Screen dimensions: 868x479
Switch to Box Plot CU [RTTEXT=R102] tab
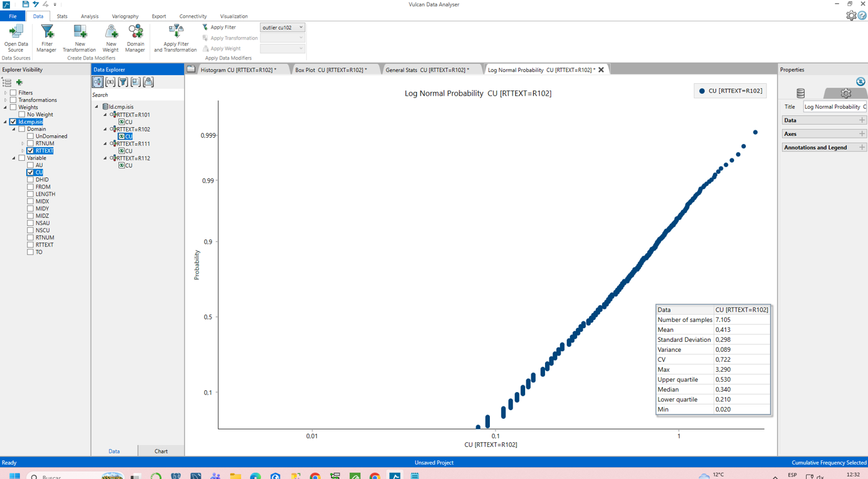tap(330, 70)
